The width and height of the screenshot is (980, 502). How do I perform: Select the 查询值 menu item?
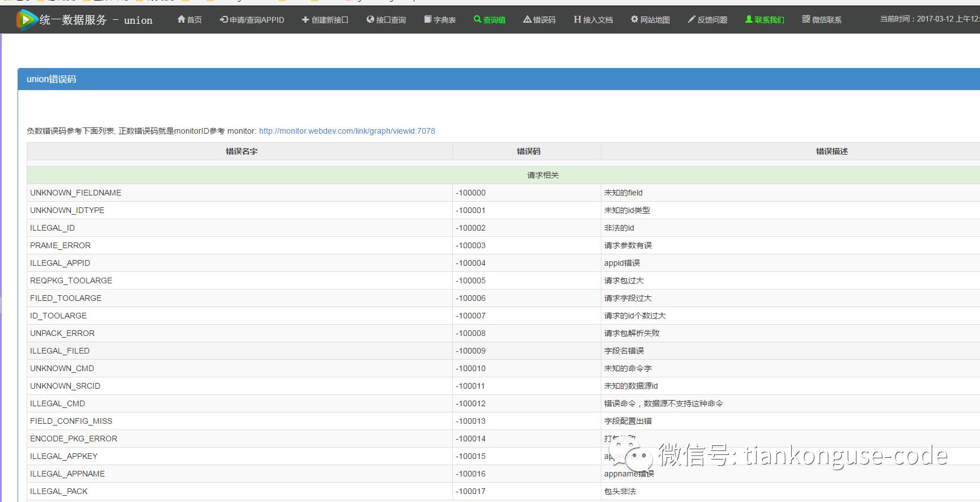tap(490, 20)
